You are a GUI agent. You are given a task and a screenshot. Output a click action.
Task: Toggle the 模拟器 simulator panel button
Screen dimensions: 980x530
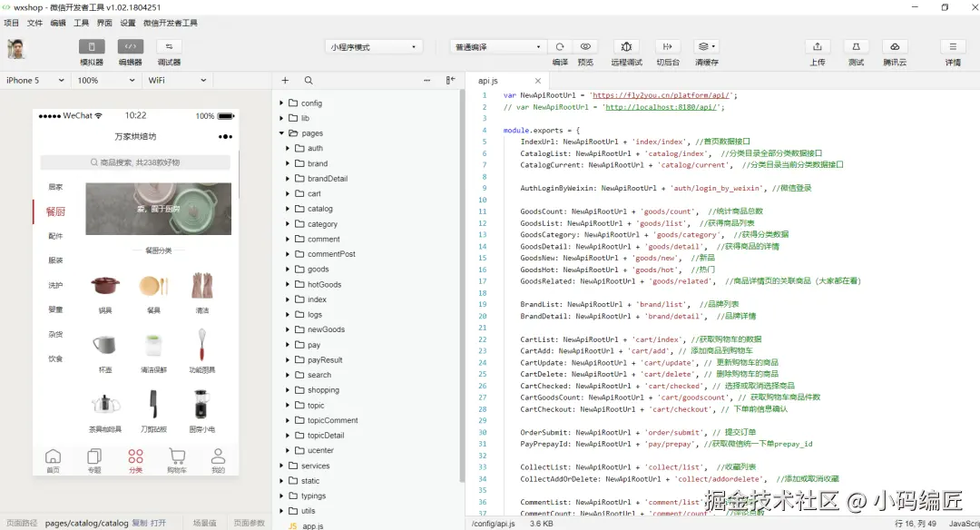click(92, 46)
